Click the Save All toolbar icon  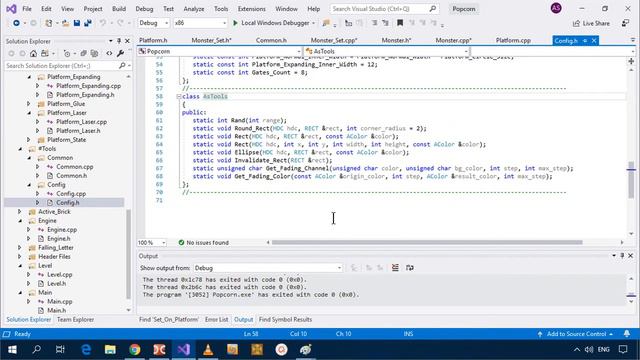87,23
